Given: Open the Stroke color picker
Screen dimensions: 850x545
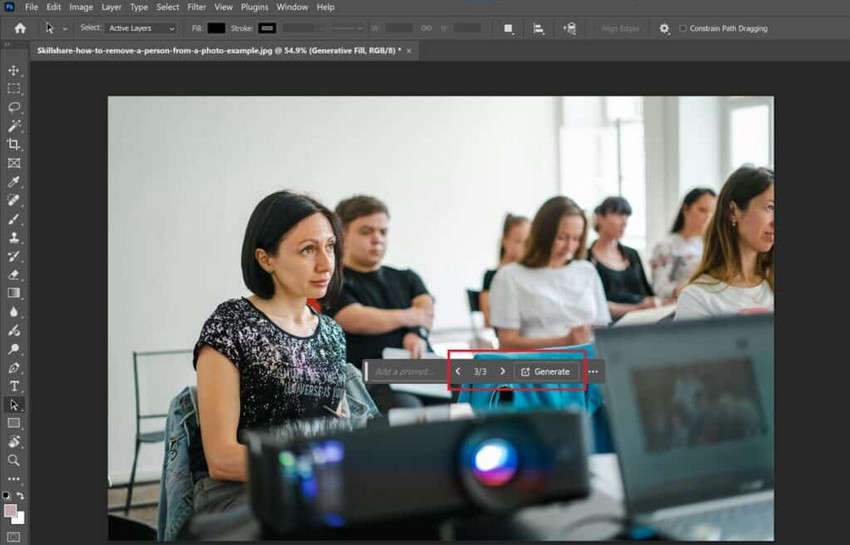Looking at the screenshot, I should tap(267, 28).
